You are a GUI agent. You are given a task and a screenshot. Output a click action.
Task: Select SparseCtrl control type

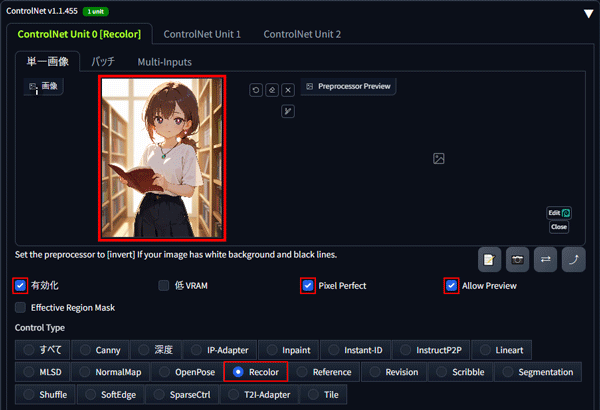(182, 395)
